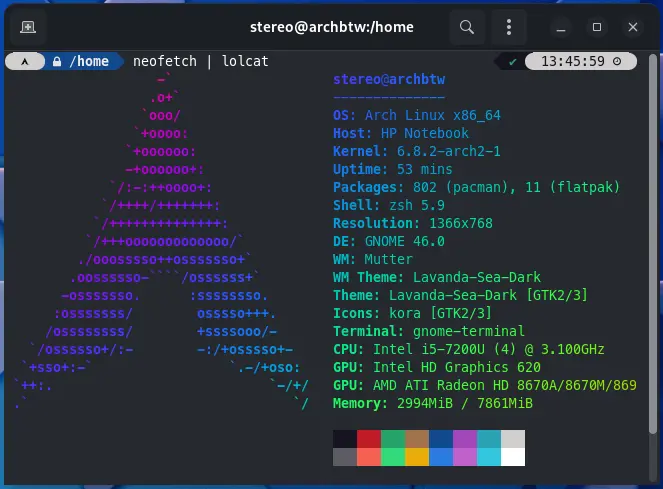663x489 pixels.
Task: Click the 'WM Theme: Lavanda-Sea-Dark' line
Action: click(437, 277)
